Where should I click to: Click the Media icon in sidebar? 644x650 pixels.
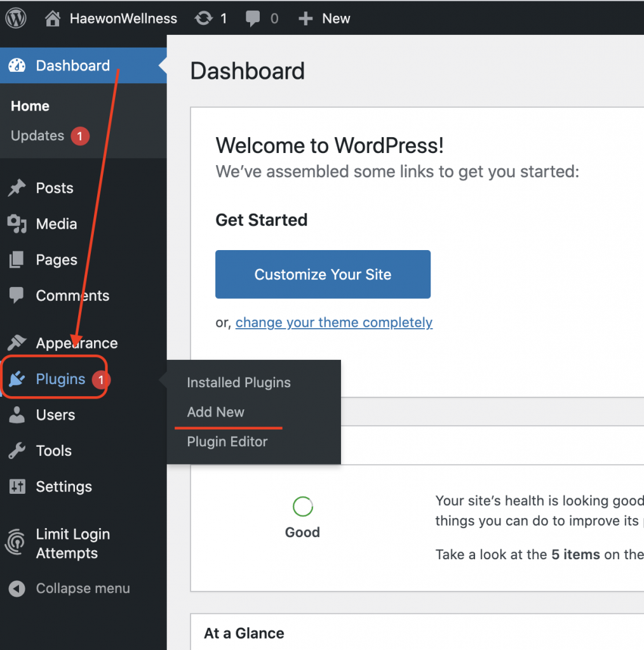click(x=17, y=224)
